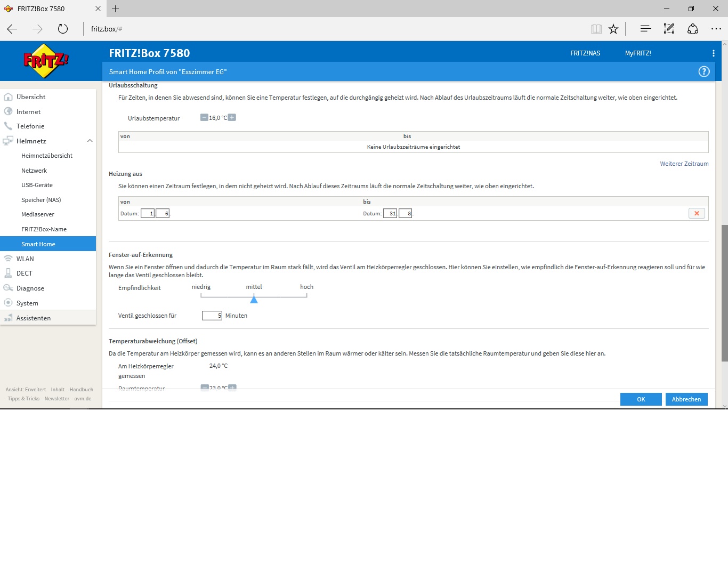Increase Urlaubstemperatur with plus button

pos(232,118)
